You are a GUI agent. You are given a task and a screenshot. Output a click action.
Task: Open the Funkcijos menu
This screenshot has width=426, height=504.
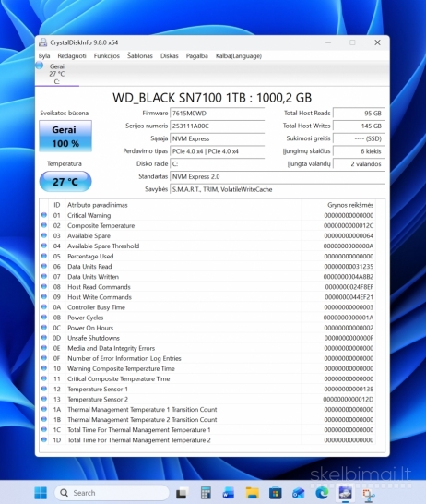tap(107, 56)
